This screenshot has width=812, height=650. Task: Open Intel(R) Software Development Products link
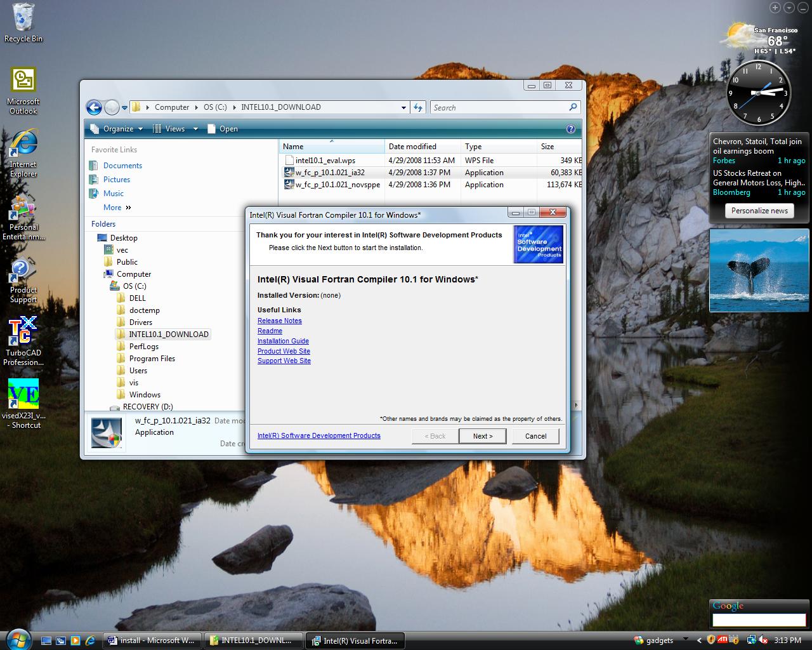tap(319, 435)
